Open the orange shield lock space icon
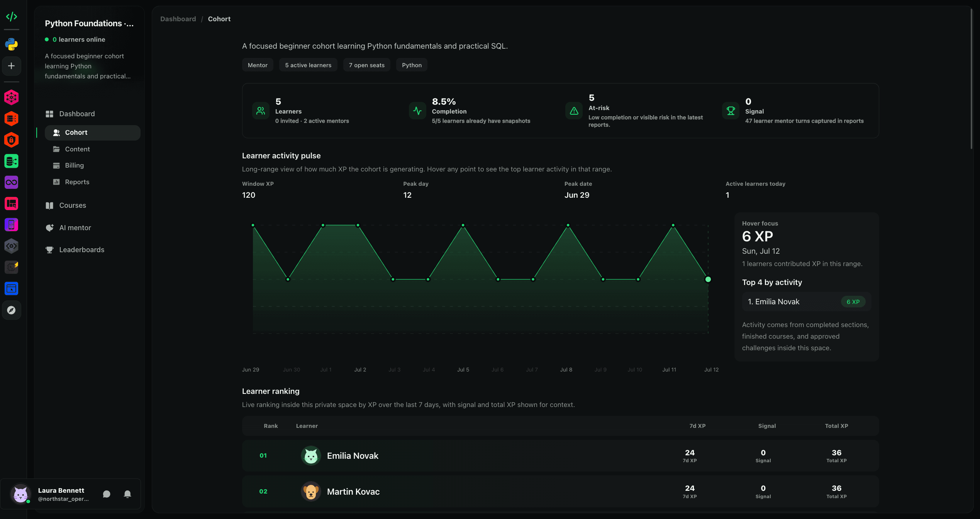The image size is (980, 519). [x=12, y=140]
